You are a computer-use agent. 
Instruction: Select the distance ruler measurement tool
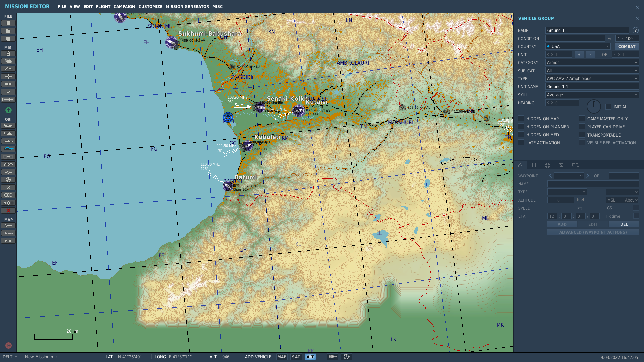[8, 241]
